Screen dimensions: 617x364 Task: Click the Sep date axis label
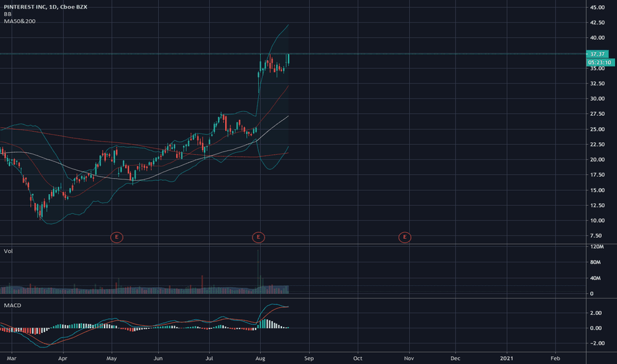309,359
